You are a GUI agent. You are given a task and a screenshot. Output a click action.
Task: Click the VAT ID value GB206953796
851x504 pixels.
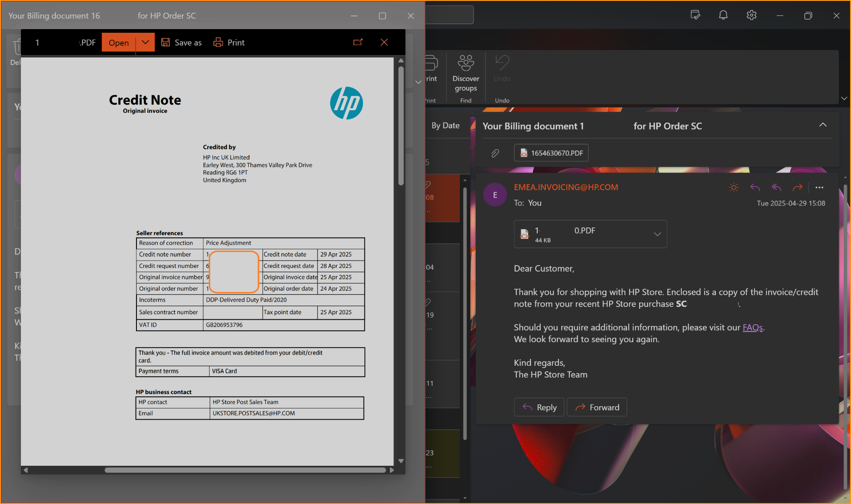224,325
